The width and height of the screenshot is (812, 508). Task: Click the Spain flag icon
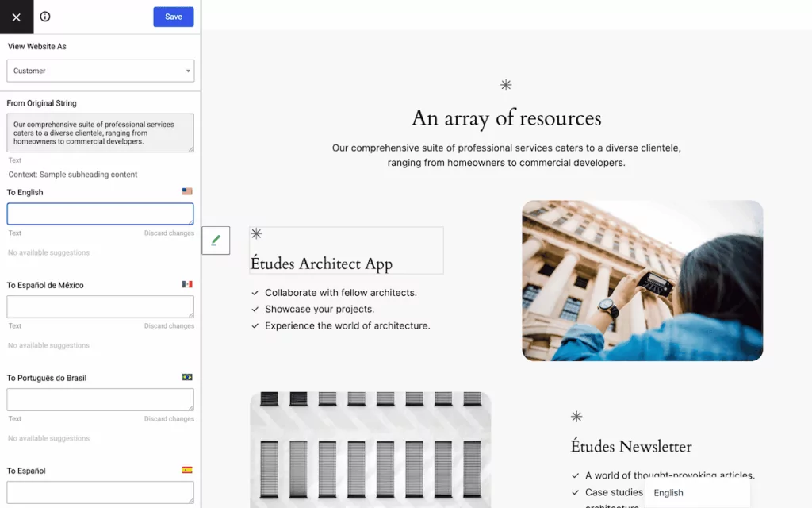click(x=187, y=470)
